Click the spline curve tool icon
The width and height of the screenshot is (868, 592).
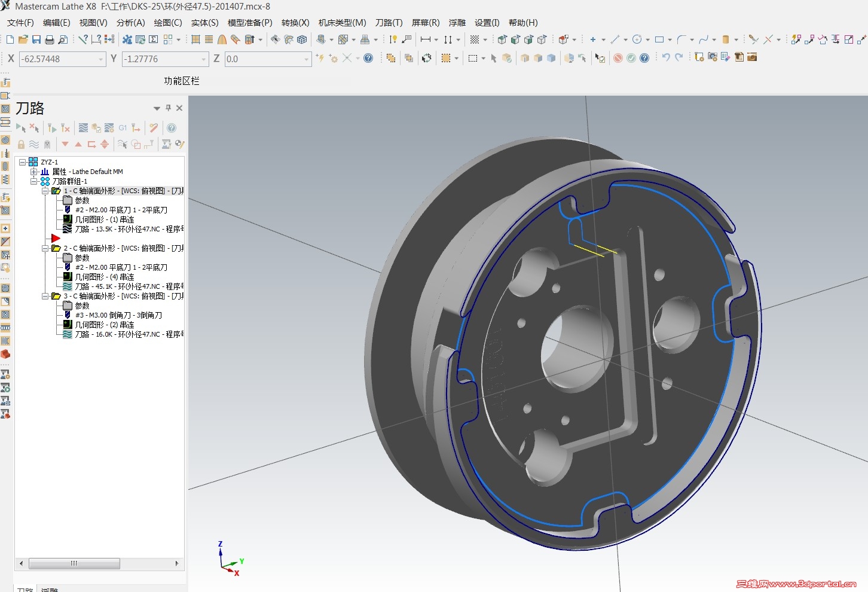[x=704, y=39]
